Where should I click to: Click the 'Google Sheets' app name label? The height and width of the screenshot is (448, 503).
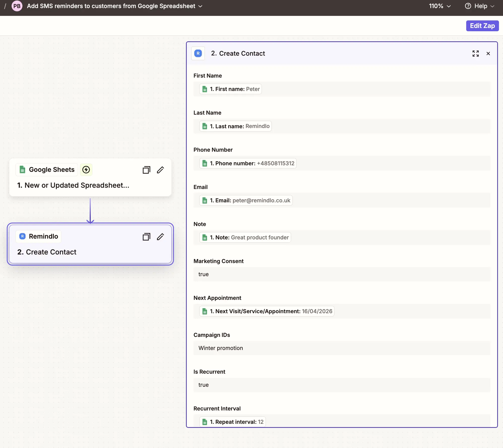pyautogui.click(x=52, y=170)
